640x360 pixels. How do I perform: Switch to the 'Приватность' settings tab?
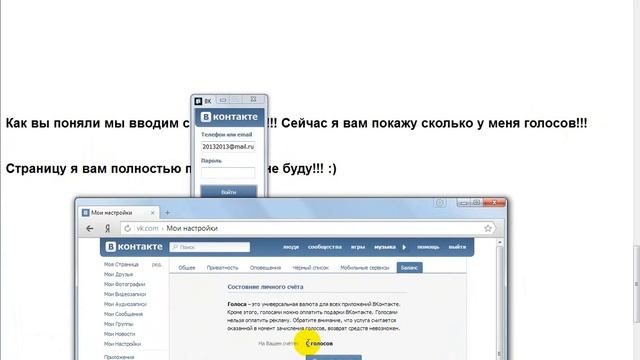click(222, 268)
